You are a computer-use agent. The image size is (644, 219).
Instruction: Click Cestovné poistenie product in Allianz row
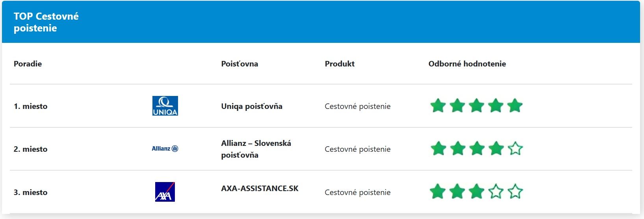tap(358, 149)
